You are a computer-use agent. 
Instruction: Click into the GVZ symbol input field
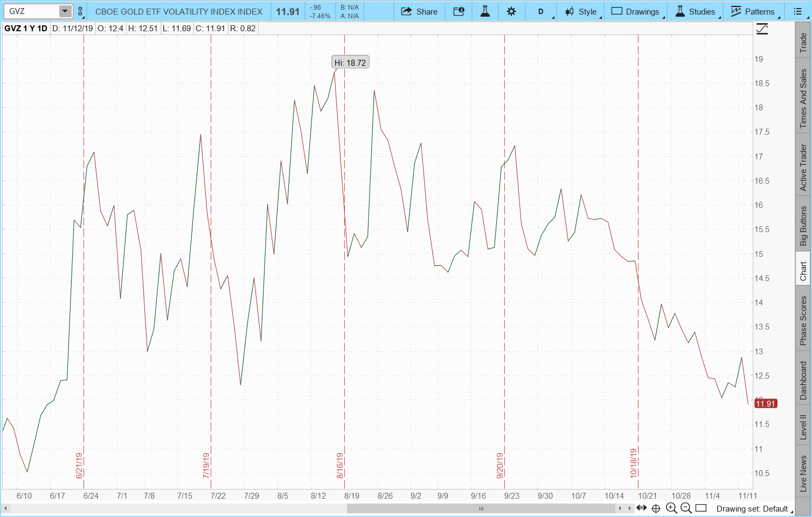point(32,11)
